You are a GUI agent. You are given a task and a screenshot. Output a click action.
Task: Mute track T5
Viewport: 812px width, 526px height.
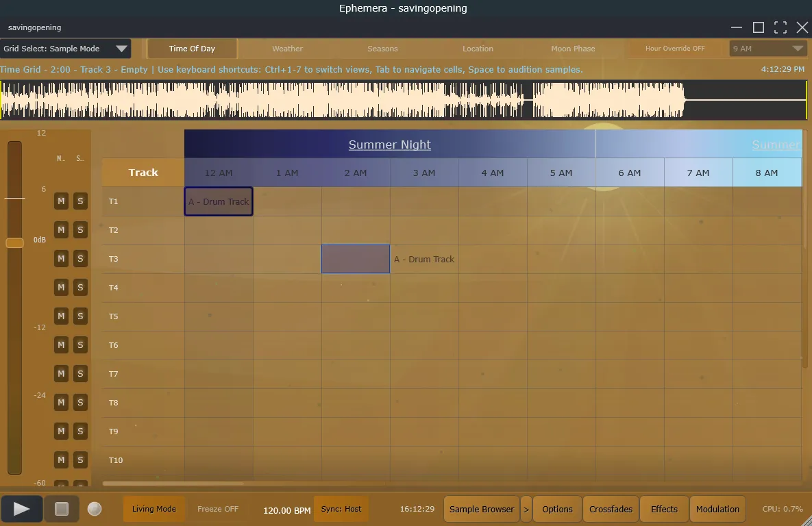(x=61, y=316)
